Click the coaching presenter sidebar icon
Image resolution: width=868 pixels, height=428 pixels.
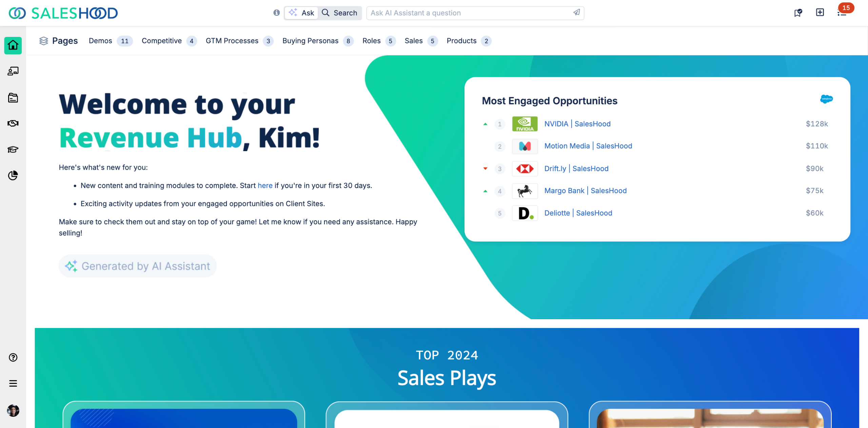(13, 71)
